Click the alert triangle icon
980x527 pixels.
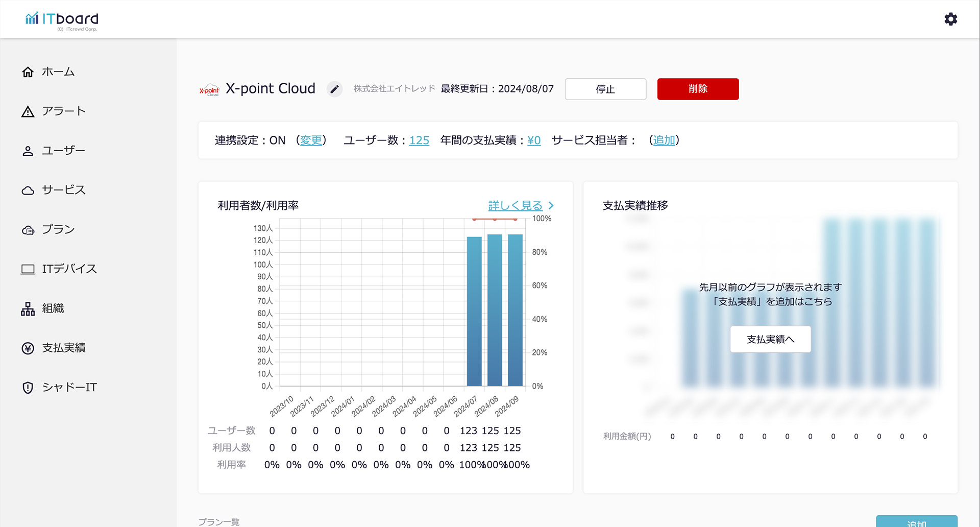point(28,112)
